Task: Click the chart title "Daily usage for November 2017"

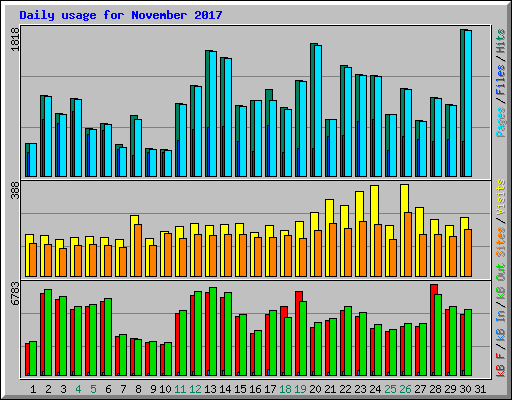Action: point(121,15)
